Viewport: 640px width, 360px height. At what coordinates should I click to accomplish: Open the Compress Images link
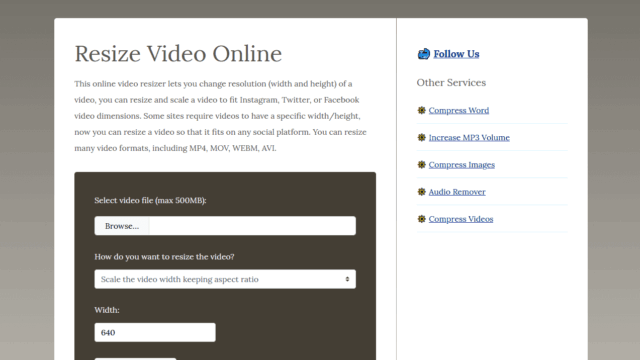tap(462, 164)
